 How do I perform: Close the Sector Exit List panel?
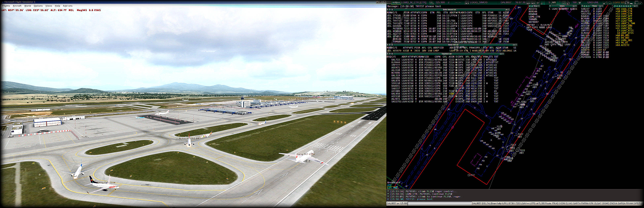coord(516,45)
